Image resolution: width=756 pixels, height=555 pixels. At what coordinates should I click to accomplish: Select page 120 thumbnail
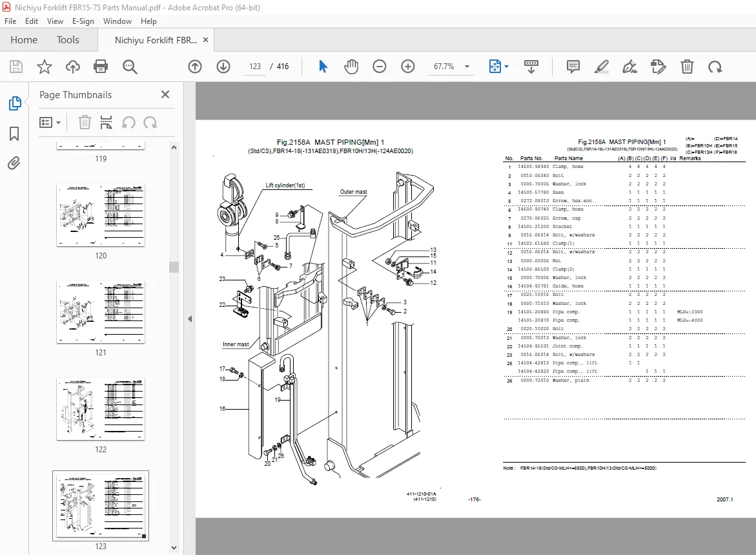pos(101,215)
